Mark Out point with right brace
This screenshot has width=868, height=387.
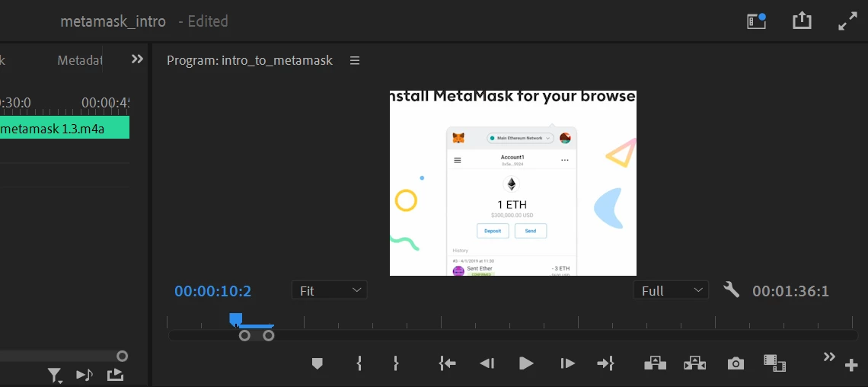click(x=396, y=363)
